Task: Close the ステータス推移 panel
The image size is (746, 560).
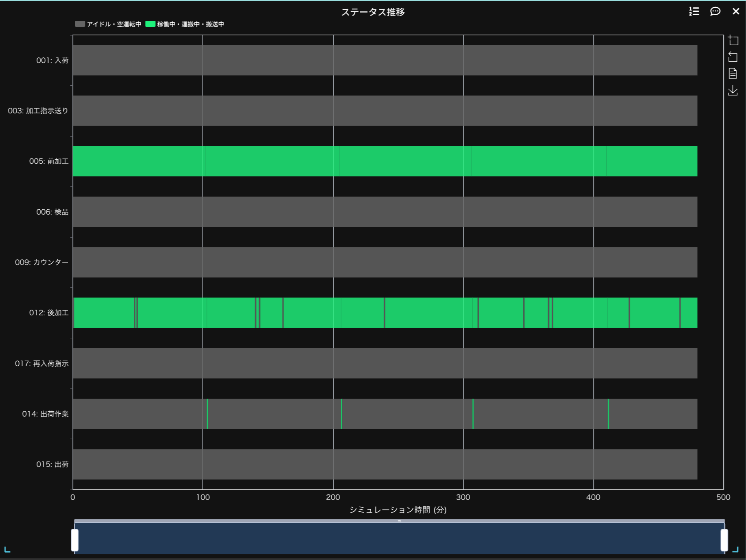Action: 736,11
